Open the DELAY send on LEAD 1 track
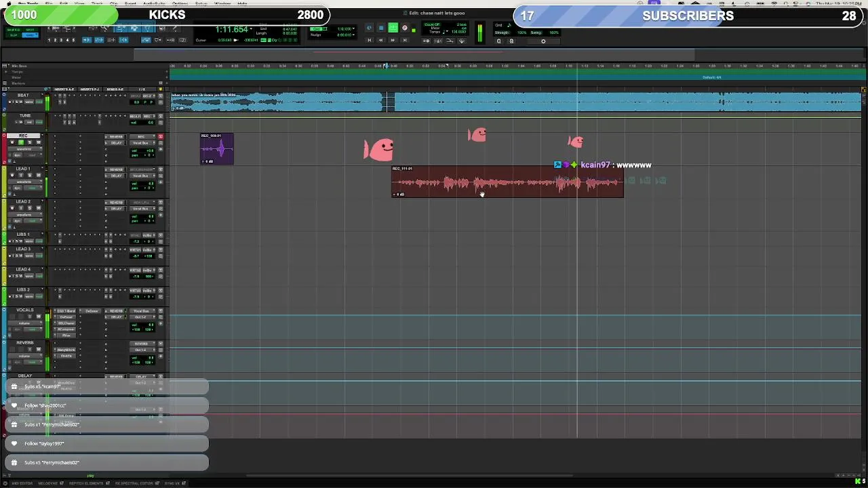The width and height of the screenshot is (868, 488). [116, 176]
